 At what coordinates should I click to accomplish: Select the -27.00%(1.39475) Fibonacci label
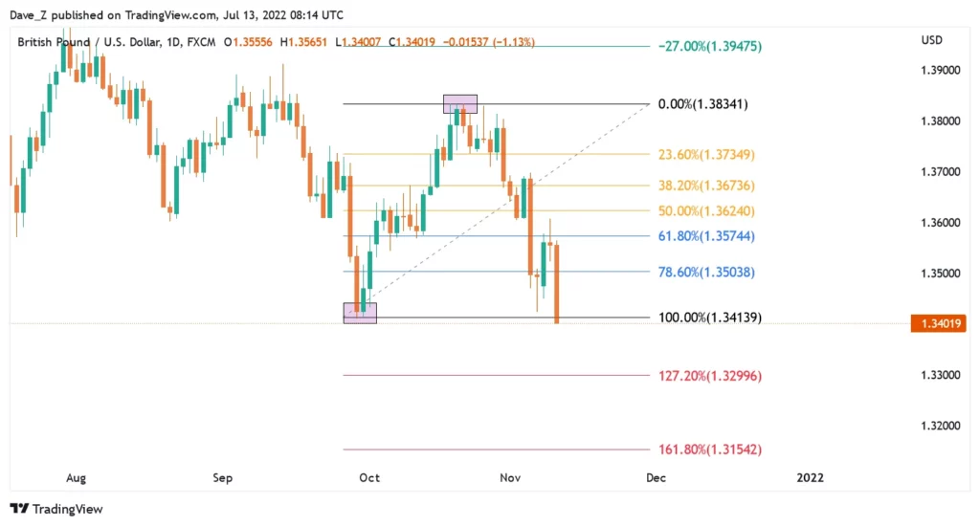coord(709,46)
